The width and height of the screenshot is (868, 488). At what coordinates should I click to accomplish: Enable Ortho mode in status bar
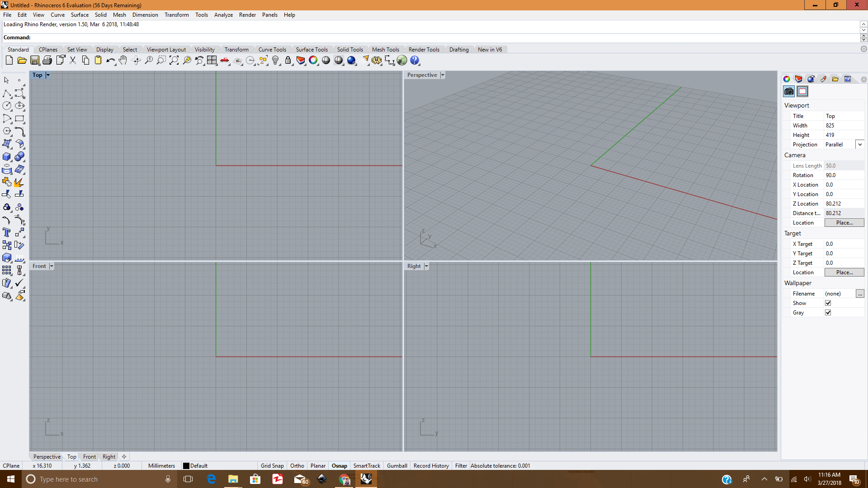coord(297,466)
